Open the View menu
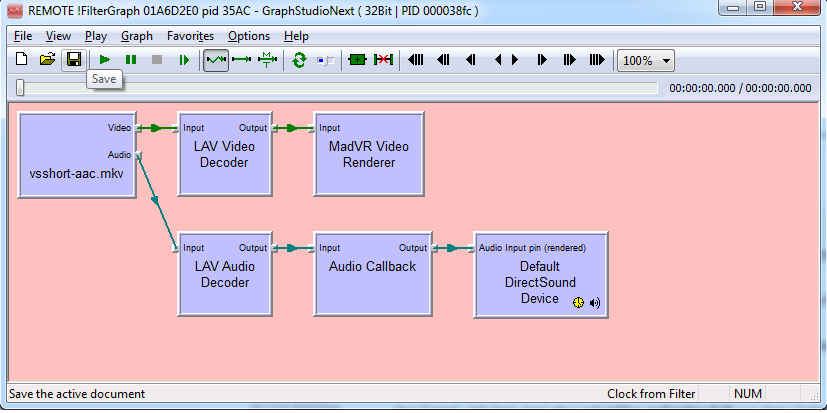 58,36
